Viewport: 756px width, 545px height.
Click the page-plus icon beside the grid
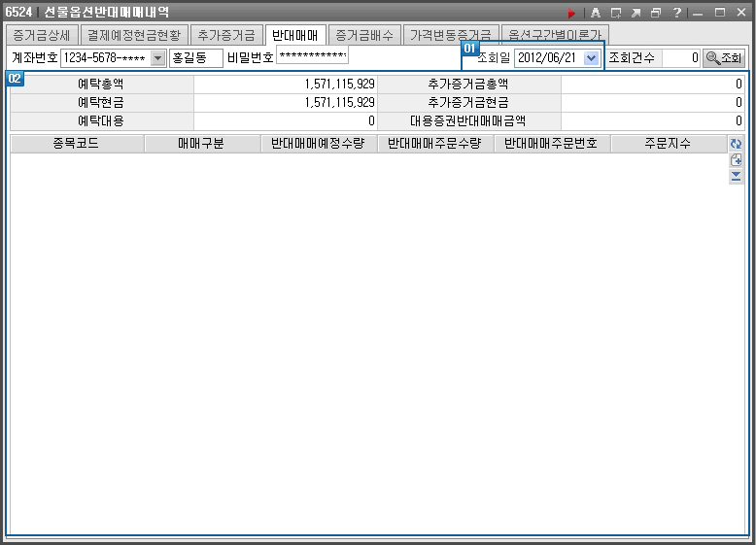coord(736,159)
